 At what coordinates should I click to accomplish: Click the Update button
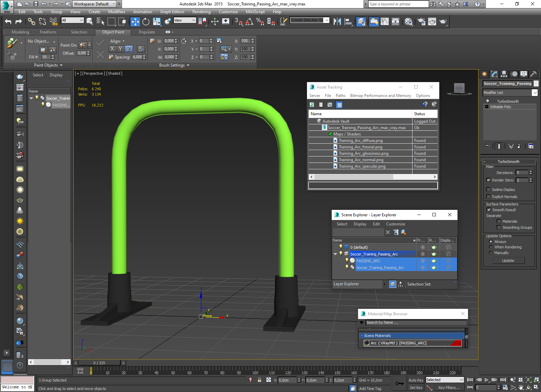pyautogui.click(x=508, y=261)
